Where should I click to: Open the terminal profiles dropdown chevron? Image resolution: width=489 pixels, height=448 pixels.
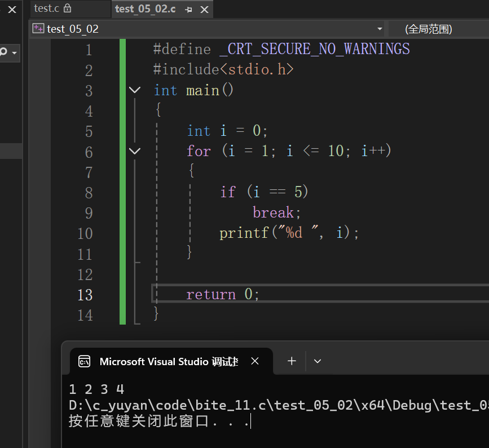(x=318, y=361)
